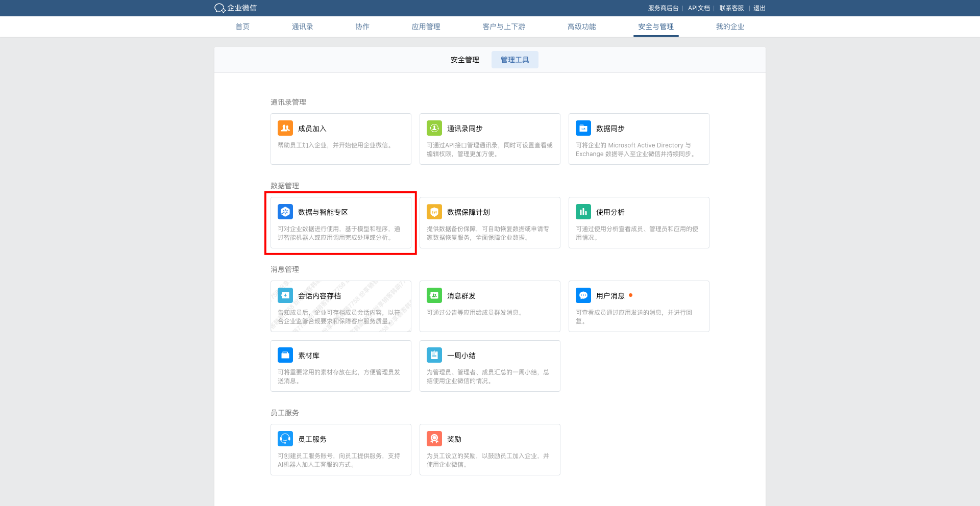Screen dimensions: 980x506
Task: Open the 会话内容存档 archive icon
Action: [x=285, y=295]
